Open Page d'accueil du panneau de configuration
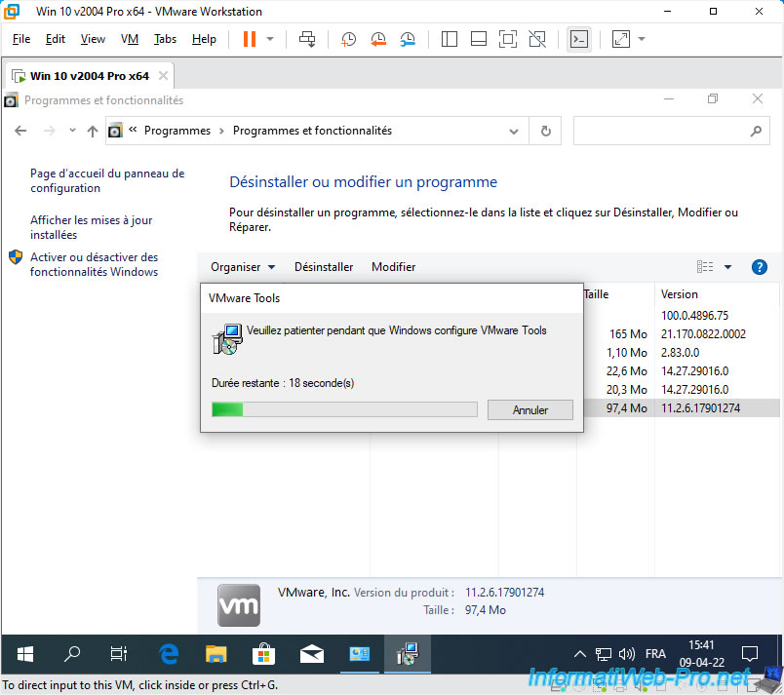 (107, 181)
